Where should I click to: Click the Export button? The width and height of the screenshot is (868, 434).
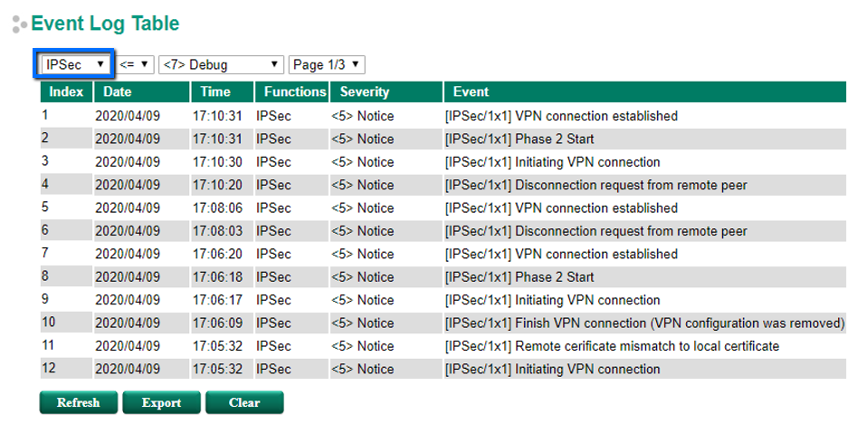161,403
